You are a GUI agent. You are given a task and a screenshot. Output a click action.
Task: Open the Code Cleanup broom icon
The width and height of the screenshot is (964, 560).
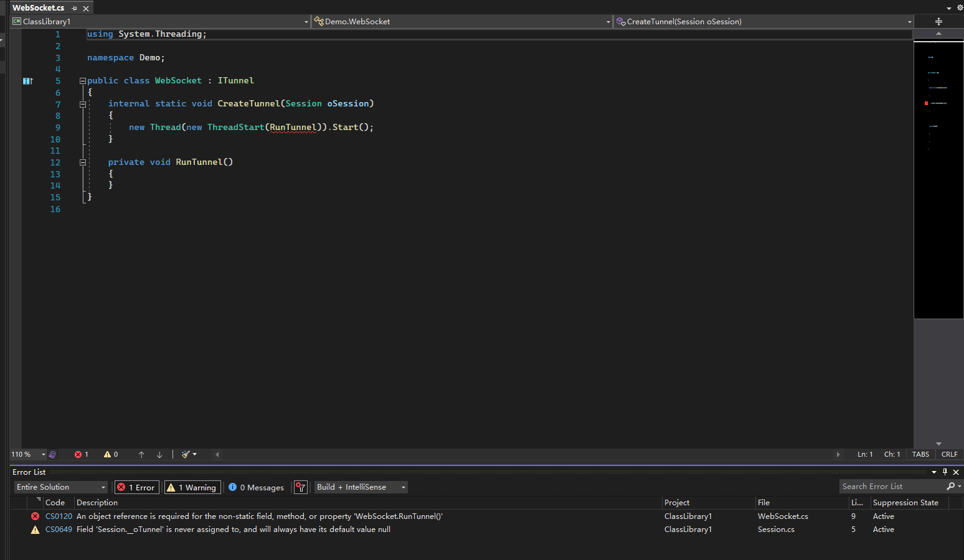185,454
